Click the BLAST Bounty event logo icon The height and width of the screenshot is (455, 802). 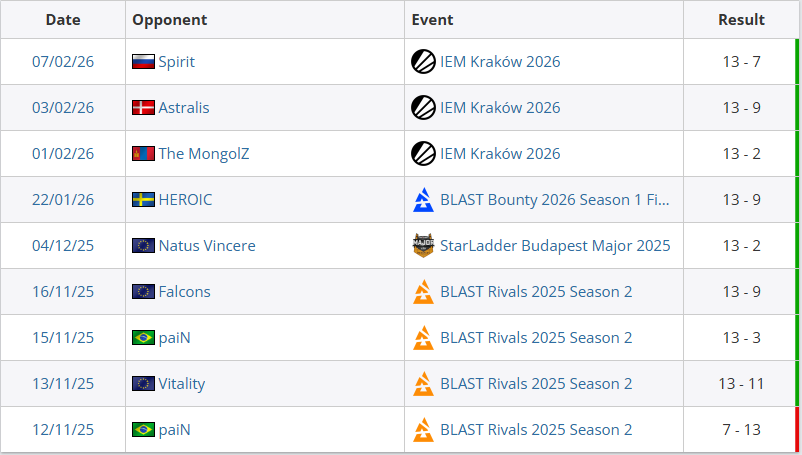click(423, 200)
